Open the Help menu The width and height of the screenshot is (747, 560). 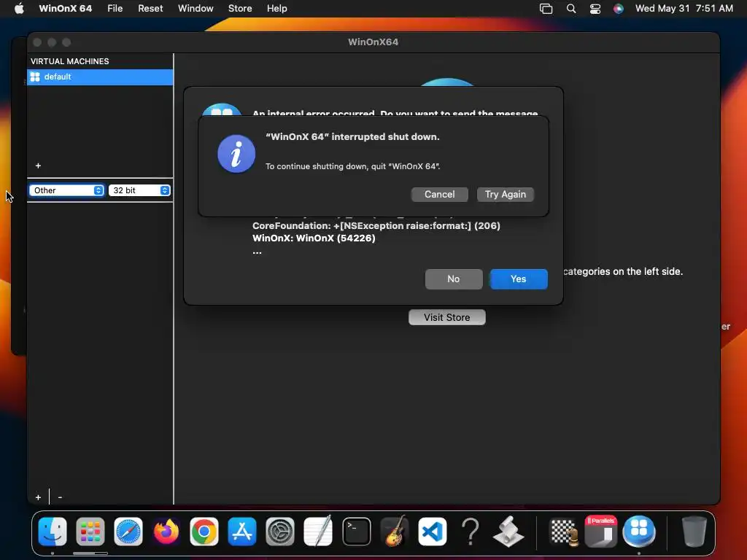[276, 9]
